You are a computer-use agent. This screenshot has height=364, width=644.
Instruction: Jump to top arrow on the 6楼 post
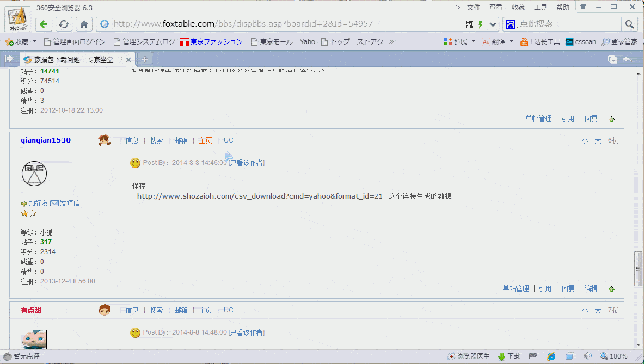point(611,289)
